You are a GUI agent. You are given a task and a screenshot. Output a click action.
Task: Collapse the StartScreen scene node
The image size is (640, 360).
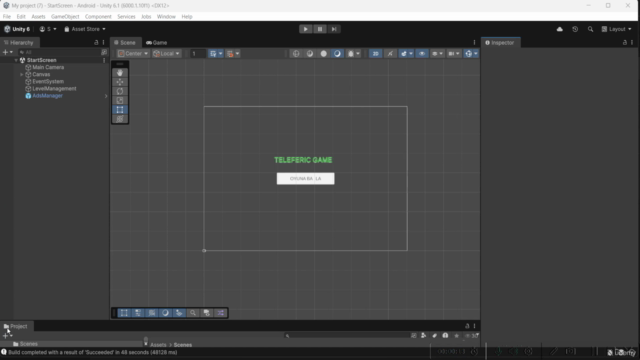click(x=16, y=60)
